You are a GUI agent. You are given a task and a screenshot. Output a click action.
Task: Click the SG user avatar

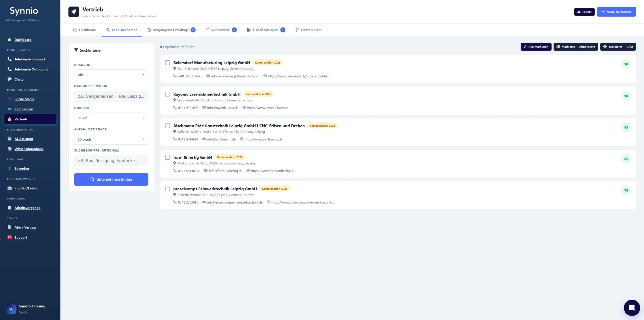pyautogui.click(x=11, y=309)
